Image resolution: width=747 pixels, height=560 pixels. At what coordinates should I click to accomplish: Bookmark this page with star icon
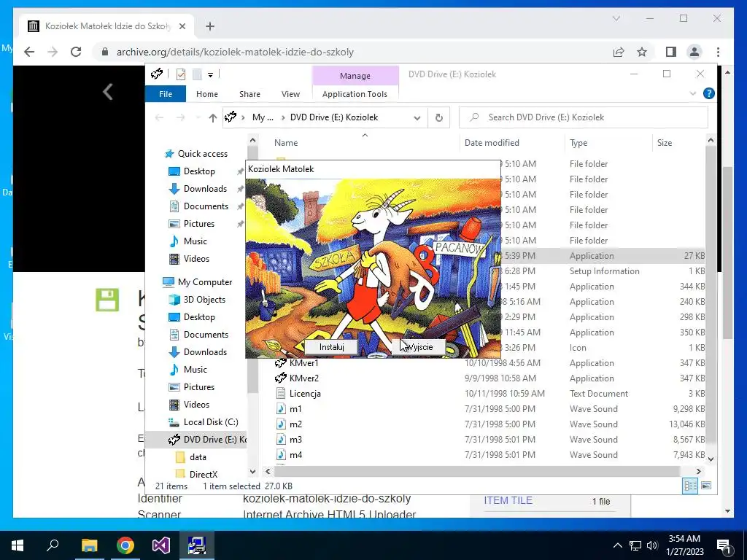642,52
